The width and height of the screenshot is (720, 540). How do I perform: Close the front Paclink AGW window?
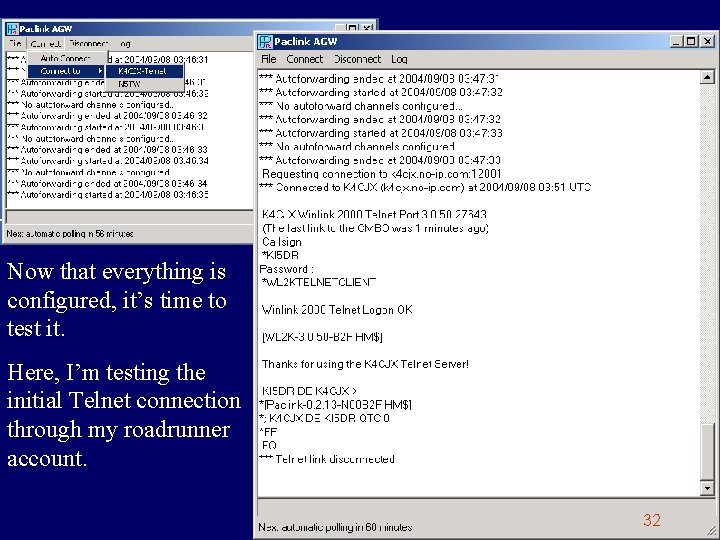point(707,41)
